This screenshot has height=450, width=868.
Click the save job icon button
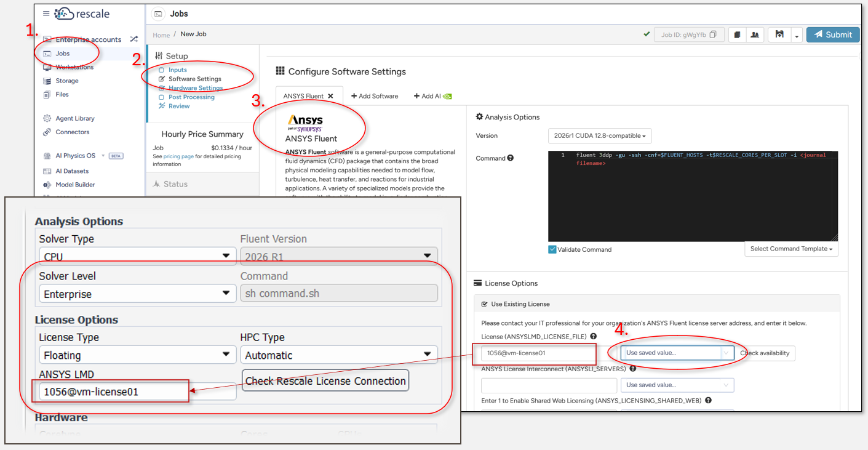coord(779,34)
